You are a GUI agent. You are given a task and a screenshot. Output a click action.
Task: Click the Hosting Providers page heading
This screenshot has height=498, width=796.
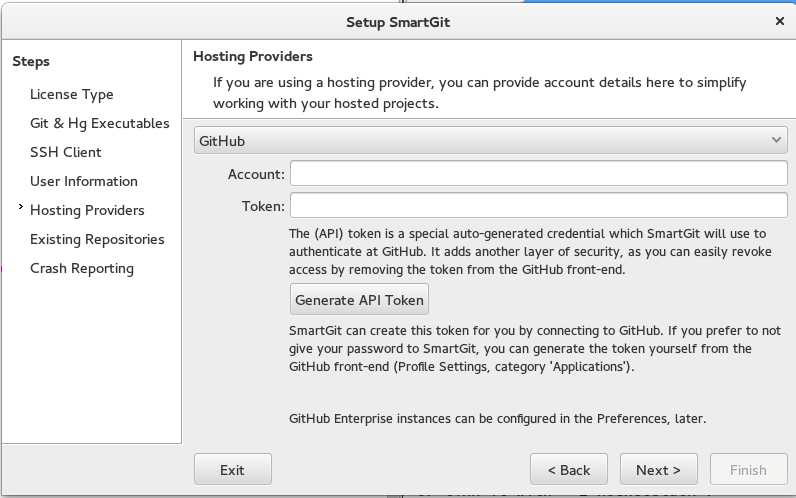point(253,56)
